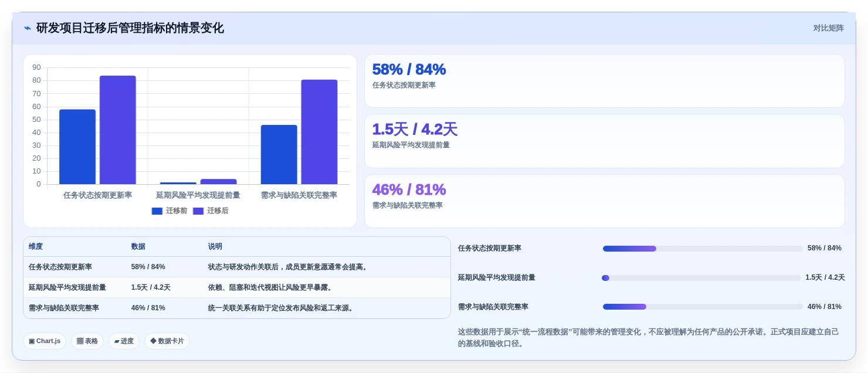Click explanation starting 依赖、阻塞和迭代视图
868x373 pixels.
[270, 287]
